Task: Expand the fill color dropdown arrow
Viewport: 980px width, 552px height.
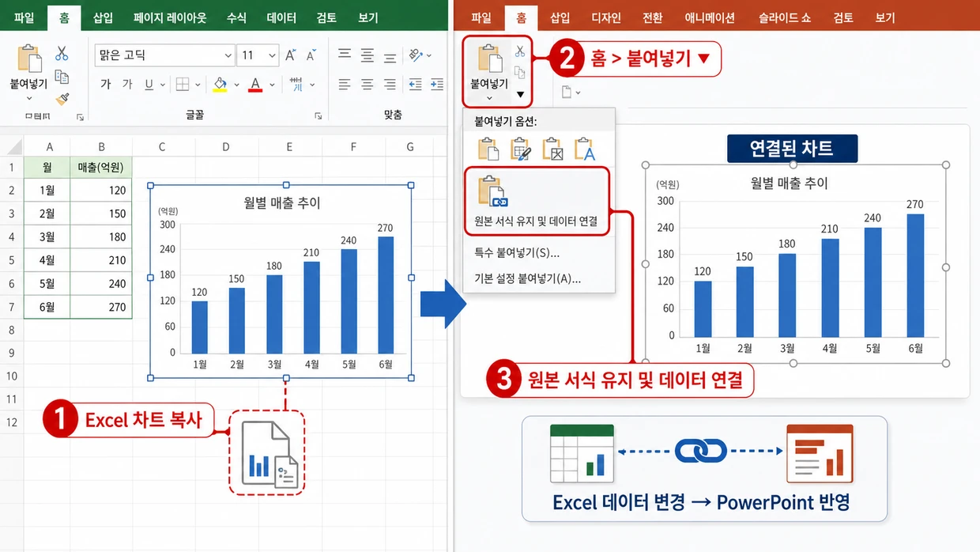Action: (236, 85)
